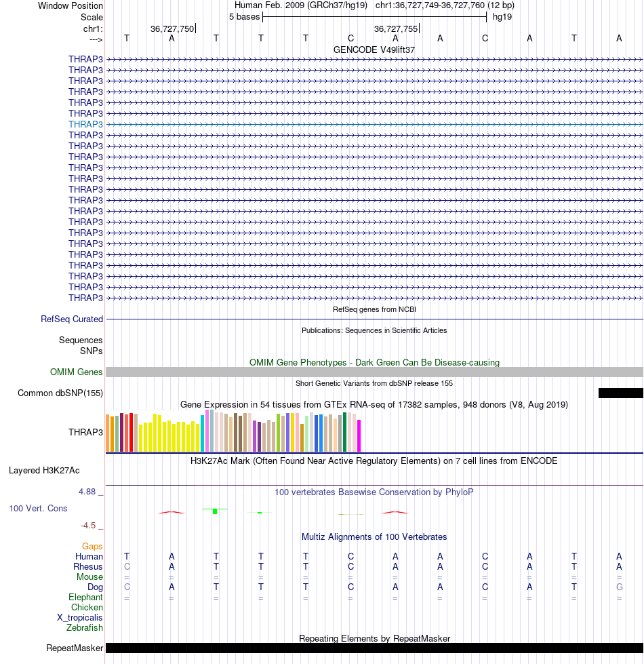Click the black RepeatMasker element bar
The height and width of the screenshot is (664, 644).
[x=374, y=648]
